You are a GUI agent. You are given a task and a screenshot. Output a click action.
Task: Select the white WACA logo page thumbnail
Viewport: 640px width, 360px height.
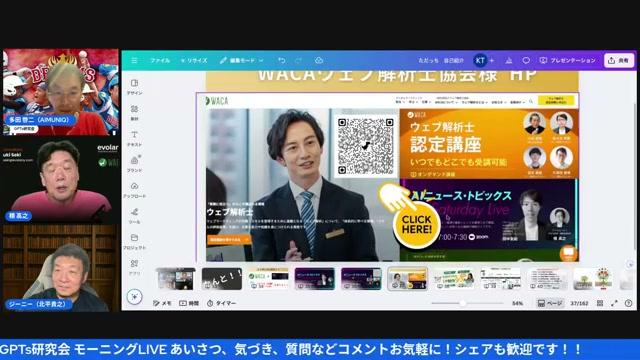pos(268,279)
